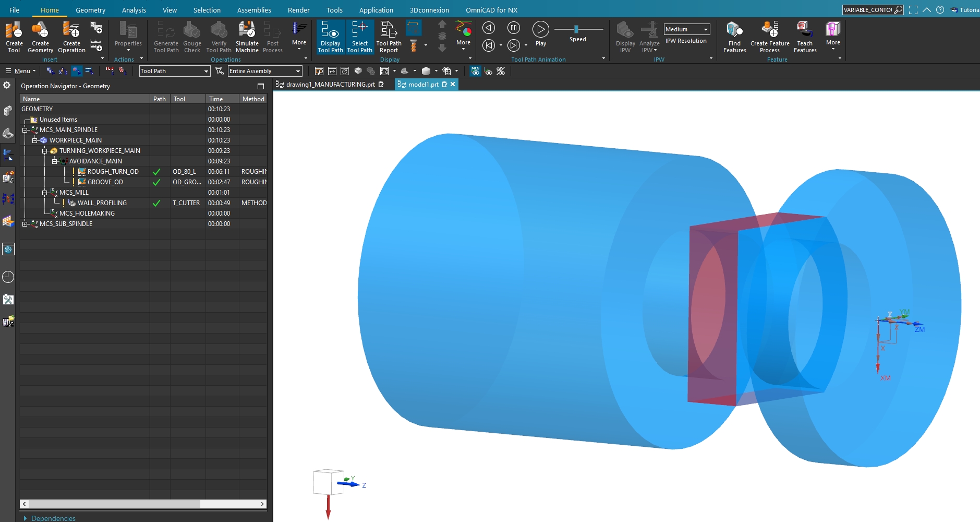Toggle Select Tool Path option
Viewport: 980px width, 522px height.
pos(360,37)
